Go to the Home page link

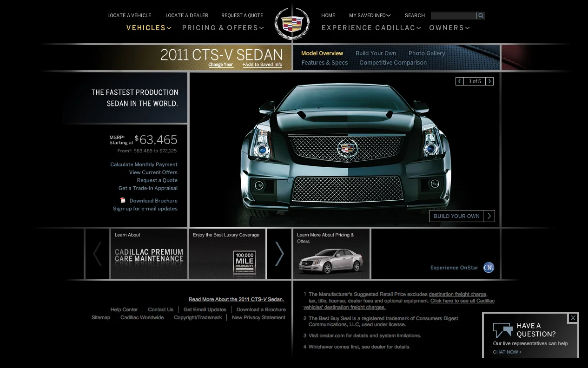tap(328, 15)
